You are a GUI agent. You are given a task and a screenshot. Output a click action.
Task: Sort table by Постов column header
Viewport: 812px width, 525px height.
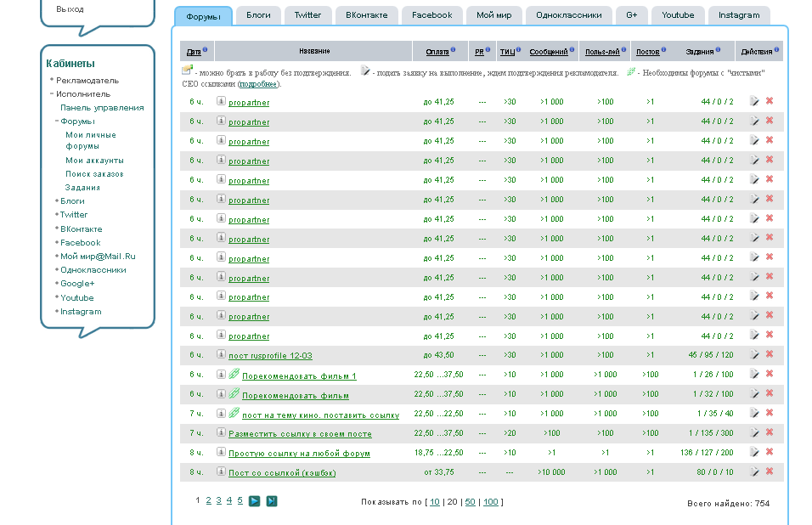[x=647, y=52]
